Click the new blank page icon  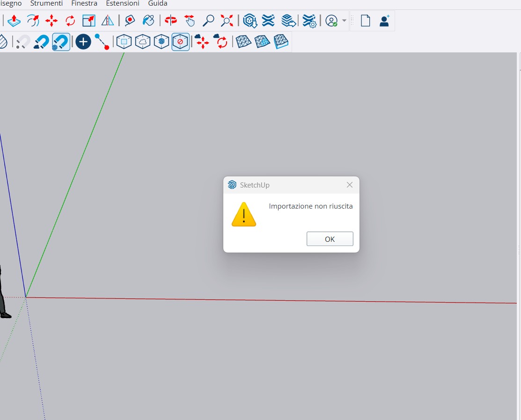(x=366, y=21)
